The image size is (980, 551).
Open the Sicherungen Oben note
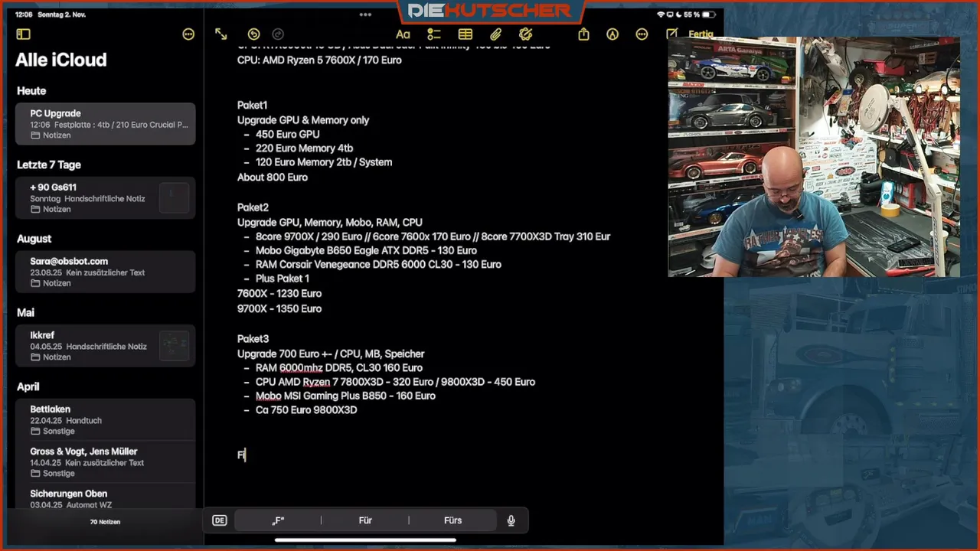point(106,497)
